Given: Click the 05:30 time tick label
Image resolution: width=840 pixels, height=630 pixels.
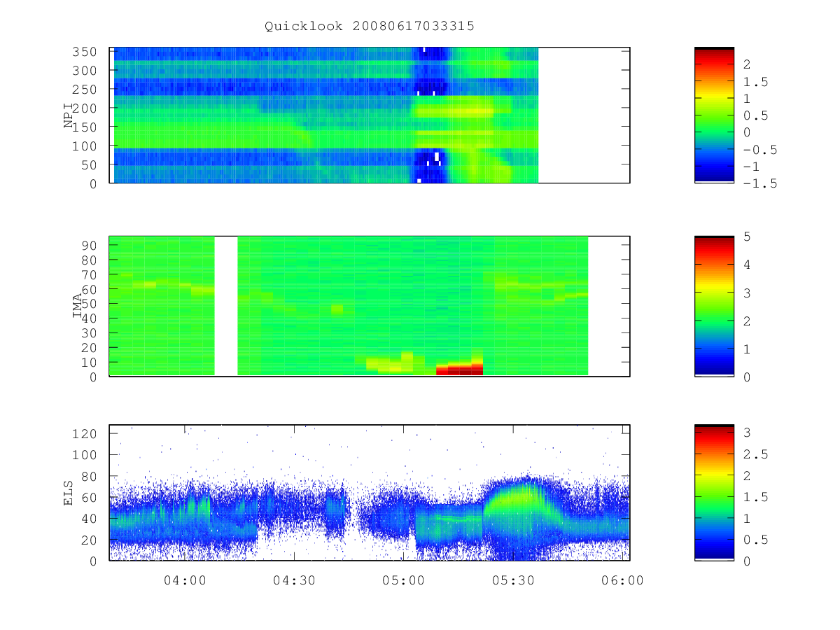Looking at the screenshot, I should (x=513, y=580).
